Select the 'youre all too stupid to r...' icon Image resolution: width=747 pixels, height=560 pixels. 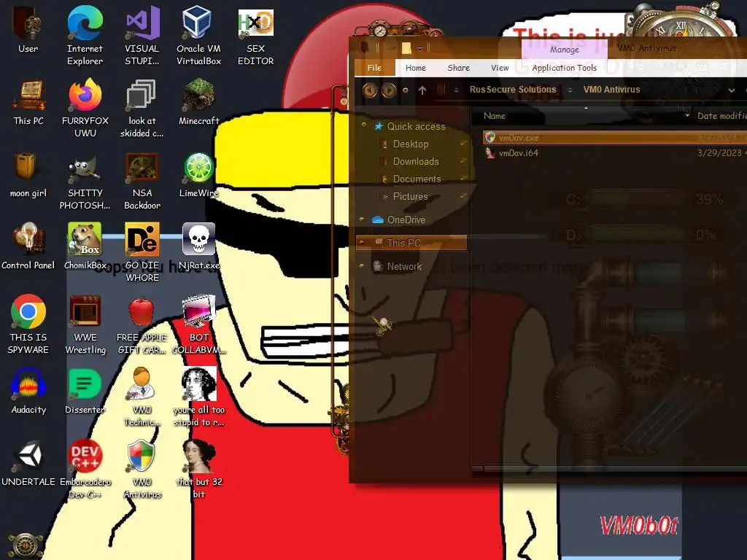198,397
